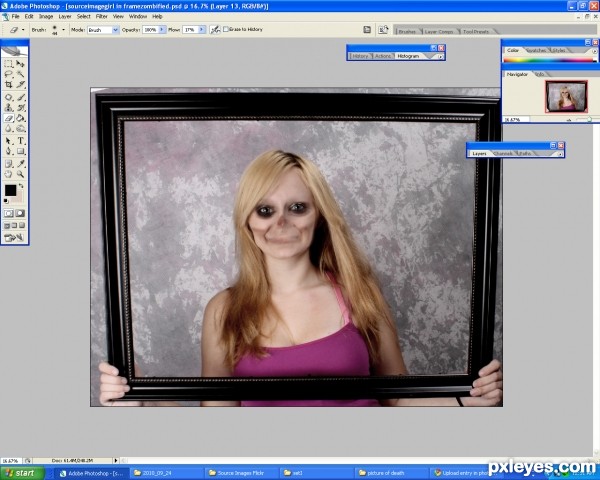Open the Opacity slider arrow
Viewport: 600px width, 480px height.
pyautogui.click(x=162, y=29)
